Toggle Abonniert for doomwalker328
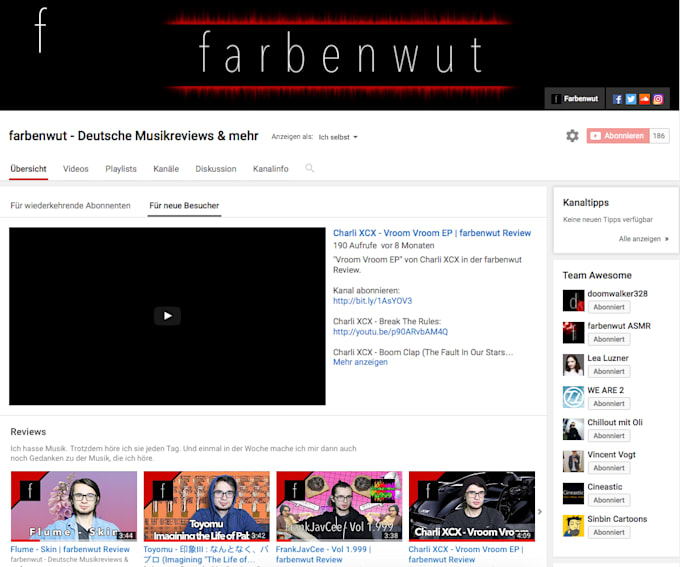This screenshot has height=567, width=680. coord(609,307)
